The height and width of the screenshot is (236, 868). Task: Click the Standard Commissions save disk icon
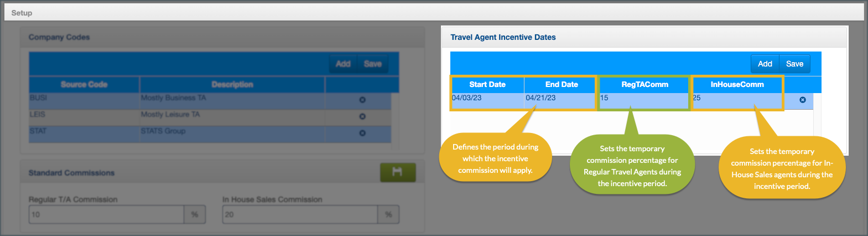coord(397,172)
